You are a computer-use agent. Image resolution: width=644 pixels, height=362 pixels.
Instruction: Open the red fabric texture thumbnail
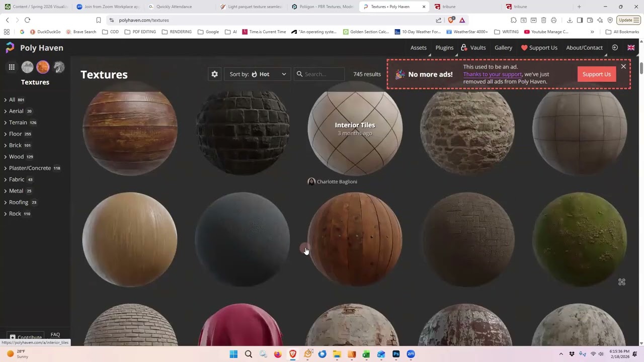click(243, 324)
